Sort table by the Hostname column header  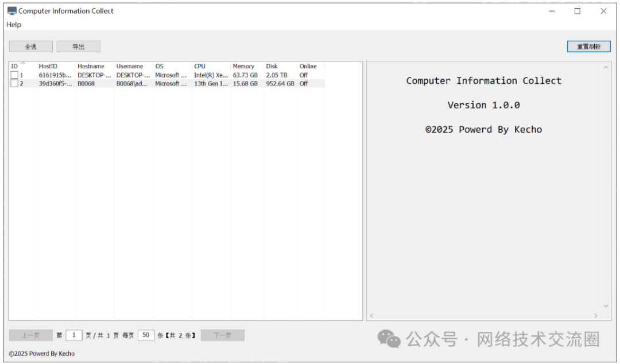[x=91, y=67]
